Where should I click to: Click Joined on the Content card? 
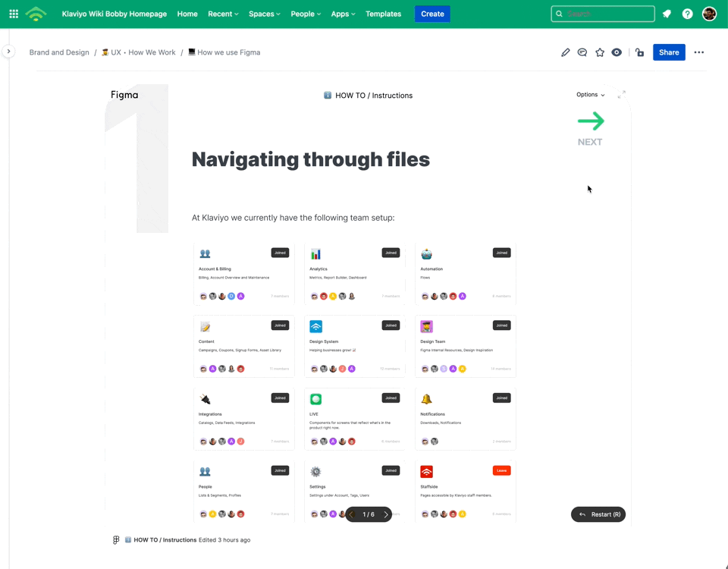click(x=280, y=325)
